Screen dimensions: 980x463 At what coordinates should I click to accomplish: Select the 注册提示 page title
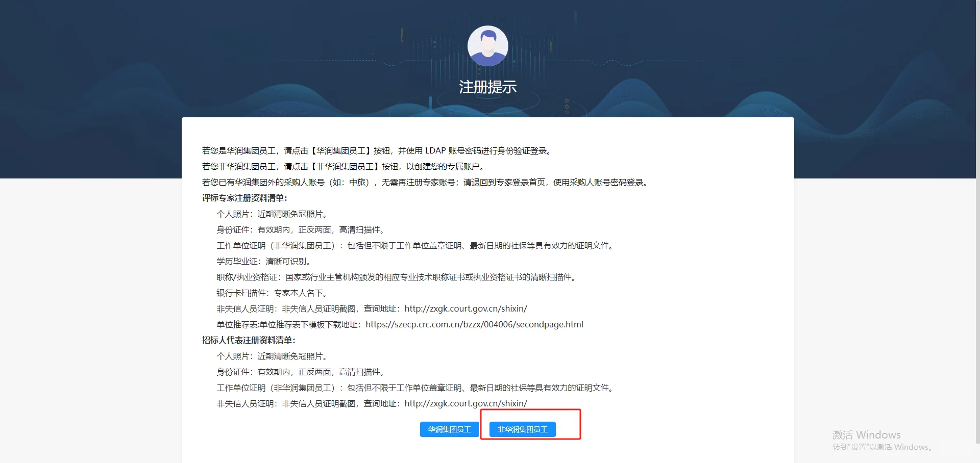click(x=487, y=87)
